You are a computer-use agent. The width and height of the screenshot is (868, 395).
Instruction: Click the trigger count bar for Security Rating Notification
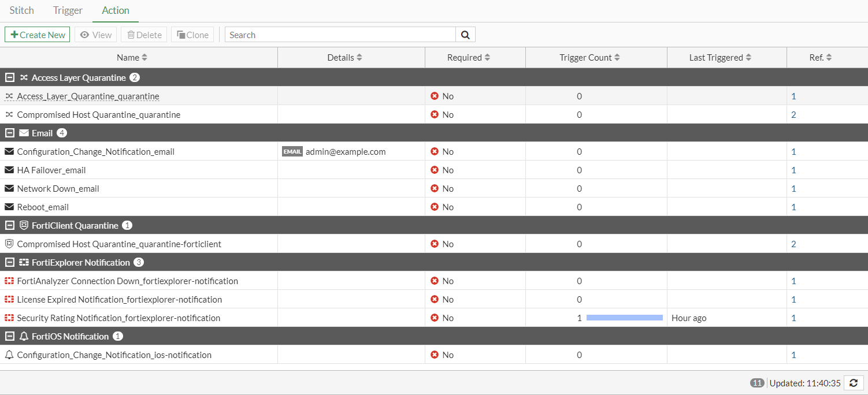624,318
